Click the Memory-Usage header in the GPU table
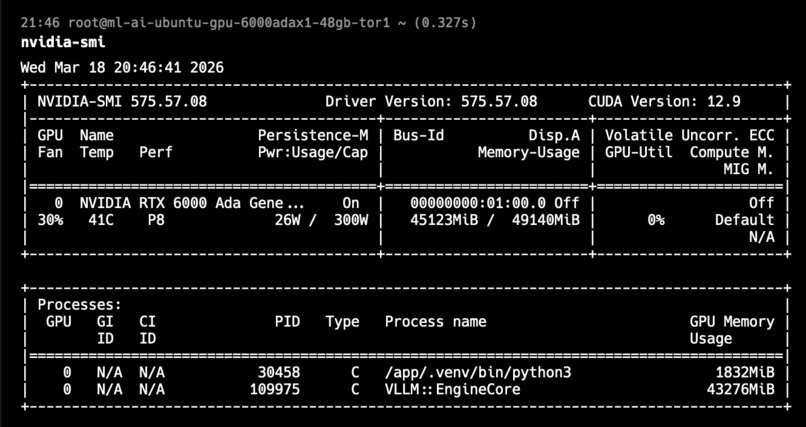This screenshot has height=427, width=806. tap(528, 153)
